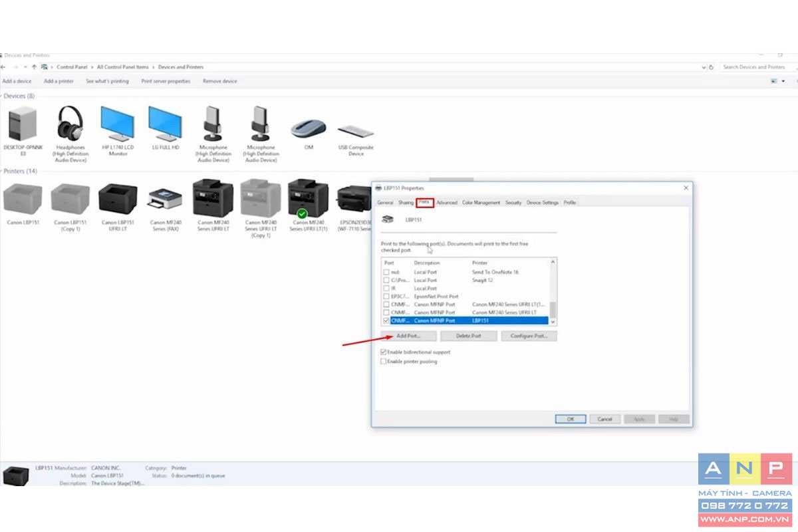
Task: Click ports list scrollbar down arrow
Action: [553, 321]
